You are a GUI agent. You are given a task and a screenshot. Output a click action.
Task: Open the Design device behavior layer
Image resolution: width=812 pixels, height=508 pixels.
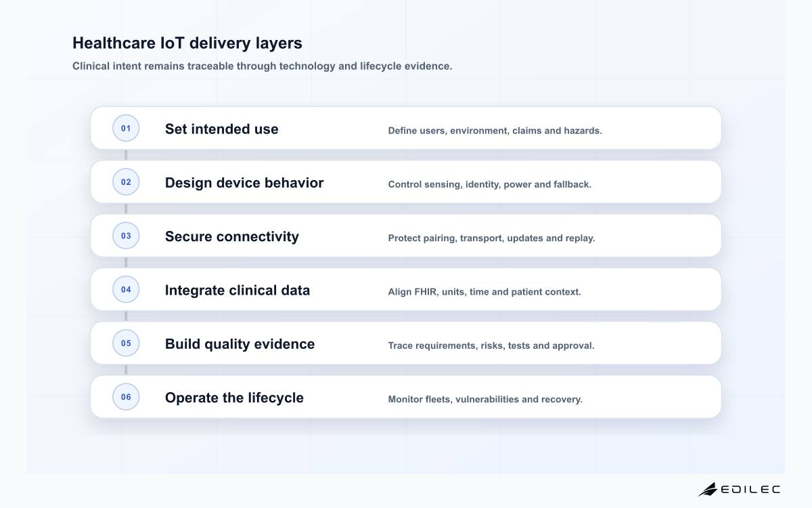click(406, 182)
